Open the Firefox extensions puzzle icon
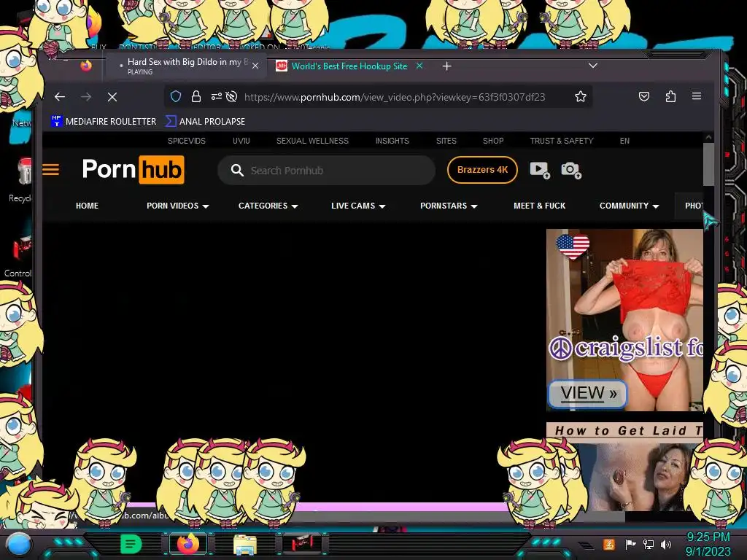Viewport: 747px width, 560px height. (x=670, y=97)
